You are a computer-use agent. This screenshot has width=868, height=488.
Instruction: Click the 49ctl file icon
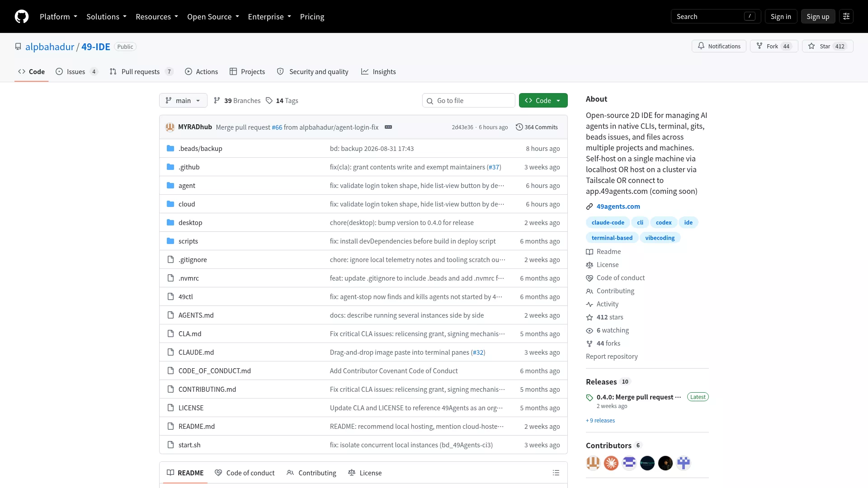click(x=170, y=297)
